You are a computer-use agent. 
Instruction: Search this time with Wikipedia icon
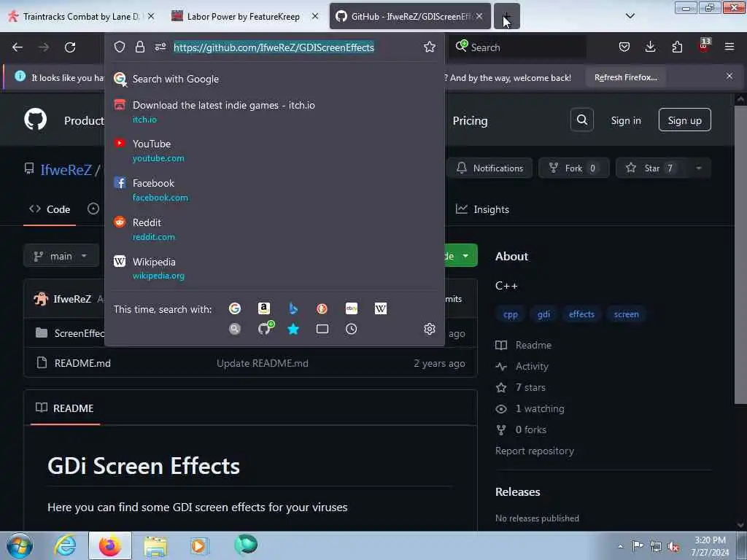(381, 308)
